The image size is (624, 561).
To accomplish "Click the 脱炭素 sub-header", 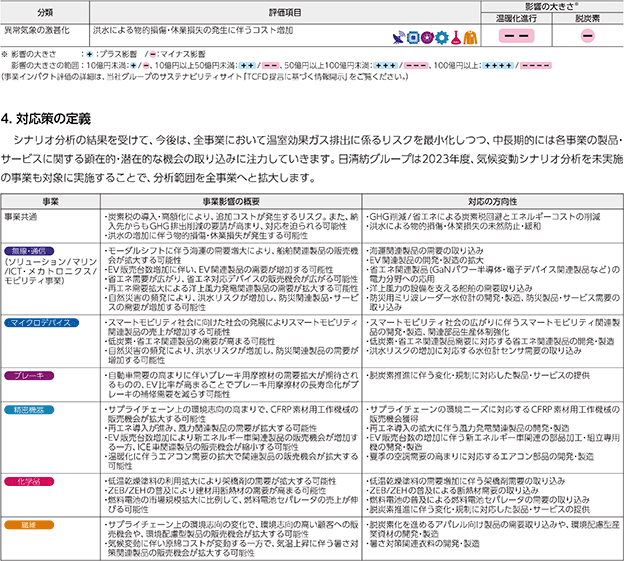I will click(587, 18).
